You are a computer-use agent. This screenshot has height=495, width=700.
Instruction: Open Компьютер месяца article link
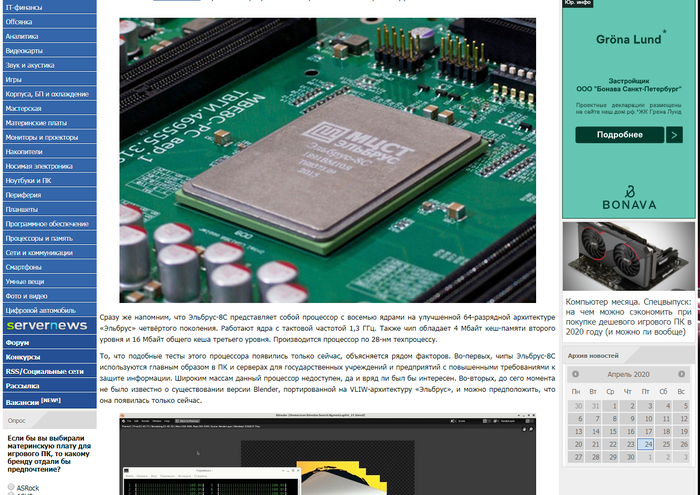tap(629, 317)
